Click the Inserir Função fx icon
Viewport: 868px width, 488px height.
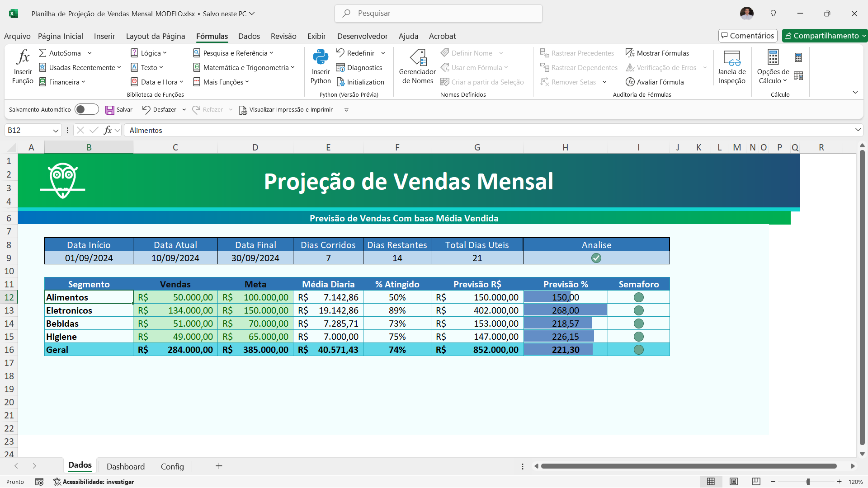tap(23, 57)
